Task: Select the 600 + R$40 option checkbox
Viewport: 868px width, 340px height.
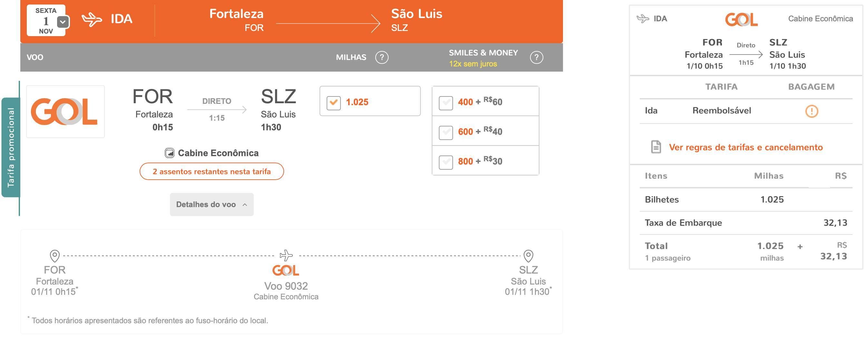Action: pyautogui.click(x=446, y=133)
